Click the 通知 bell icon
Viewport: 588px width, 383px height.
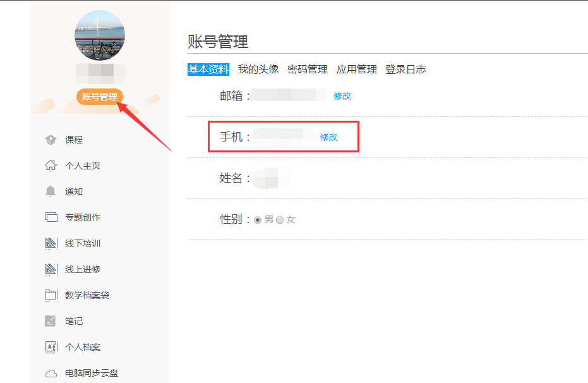51,191
